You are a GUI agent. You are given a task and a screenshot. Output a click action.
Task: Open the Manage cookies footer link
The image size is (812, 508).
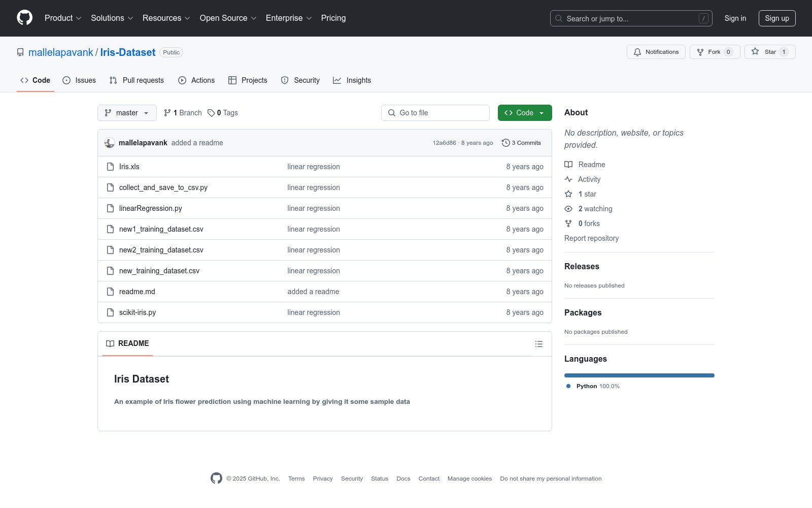tap(469, 479)
